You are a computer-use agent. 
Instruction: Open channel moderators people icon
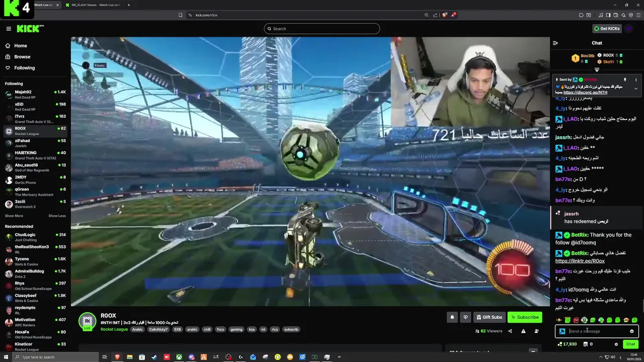536,331
